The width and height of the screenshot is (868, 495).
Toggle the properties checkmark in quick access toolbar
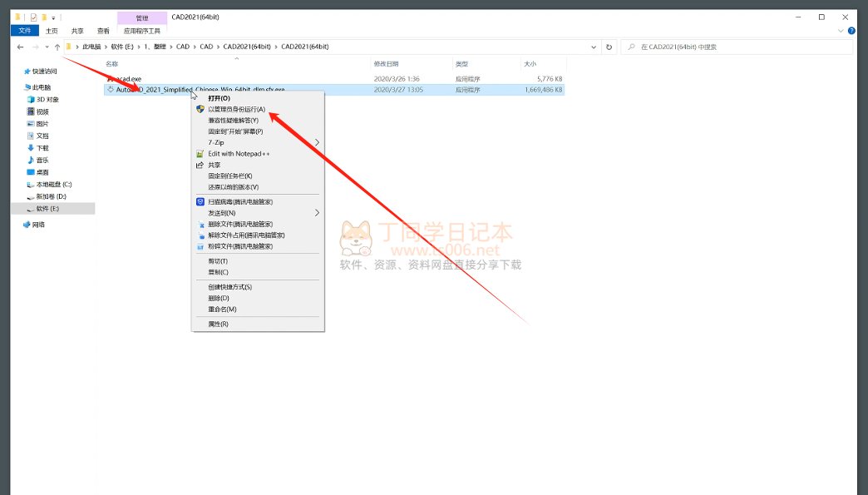pos(33,17)
